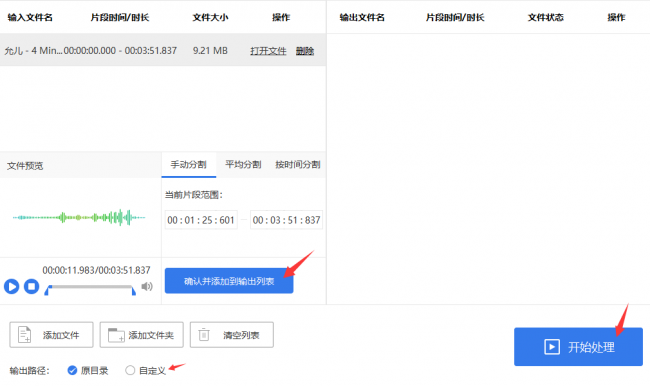The height and width of the screenshot is (386, 650).
Task: Select the input file row 允儿 - 4 Min...
Action: 163,50
